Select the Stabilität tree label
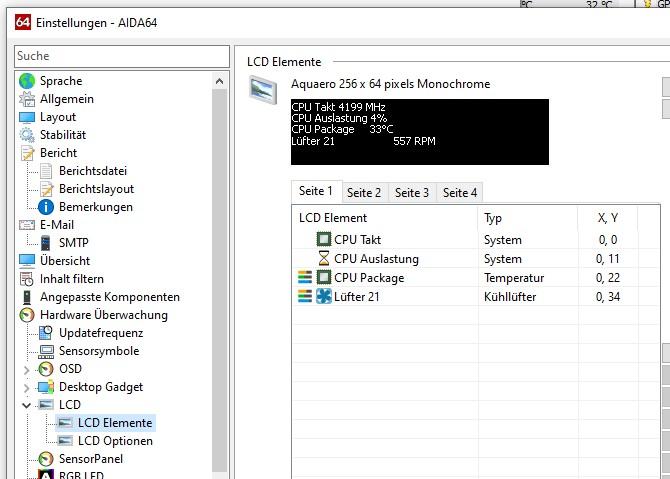670x479 pixels. pyautogui.click(x=63, y=135)
